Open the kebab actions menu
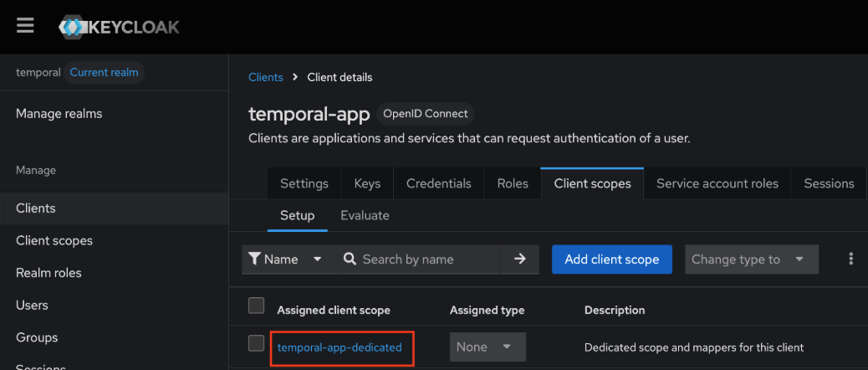 tap(850, 260)
